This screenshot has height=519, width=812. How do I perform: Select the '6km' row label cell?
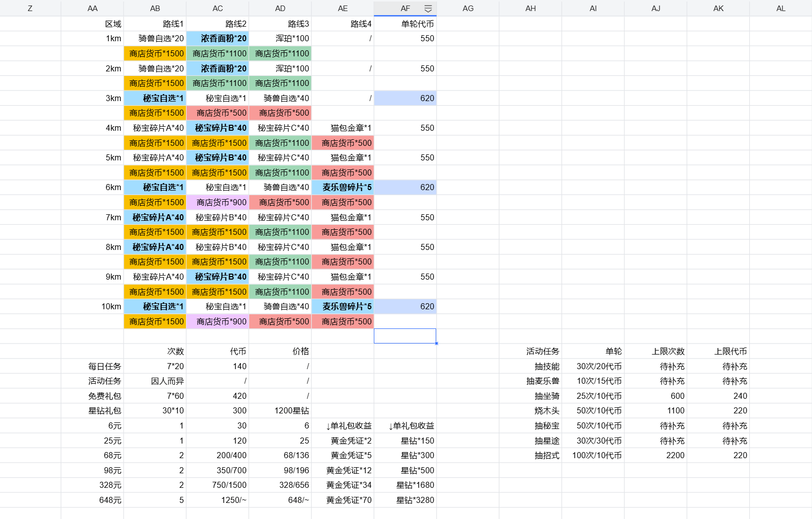pyautogui.click(x=92, y=187)
